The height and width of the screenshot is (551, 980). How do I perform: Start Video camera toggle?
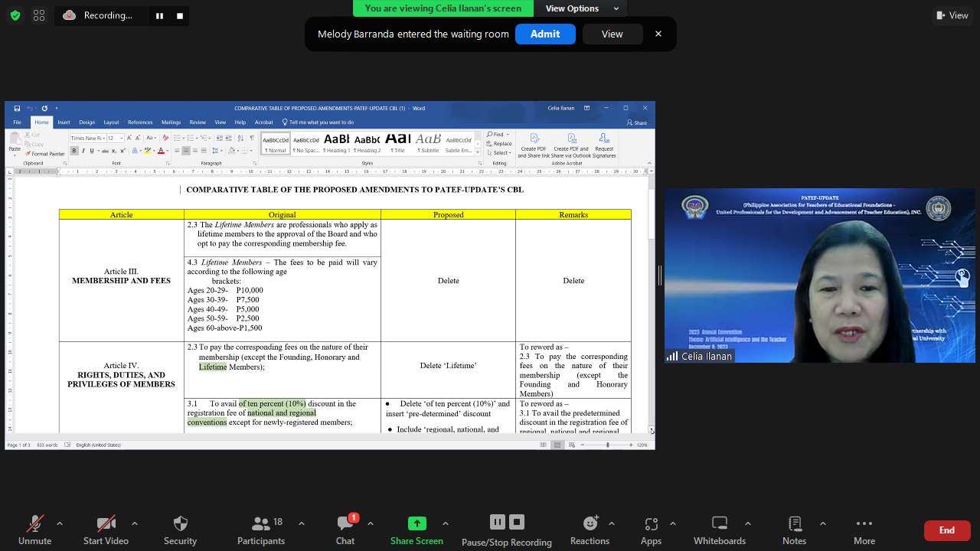pos(106,524)
